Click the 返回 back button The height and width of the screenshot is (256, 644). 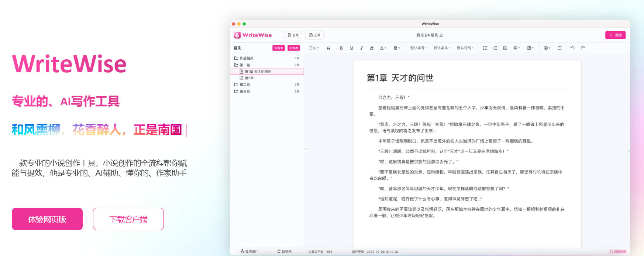click(615, 35)
